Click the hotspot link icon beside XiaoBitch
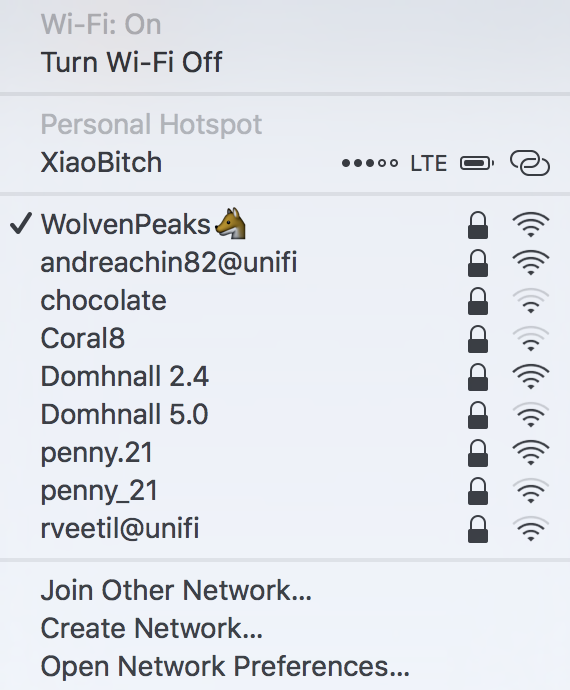 [530, 163]
